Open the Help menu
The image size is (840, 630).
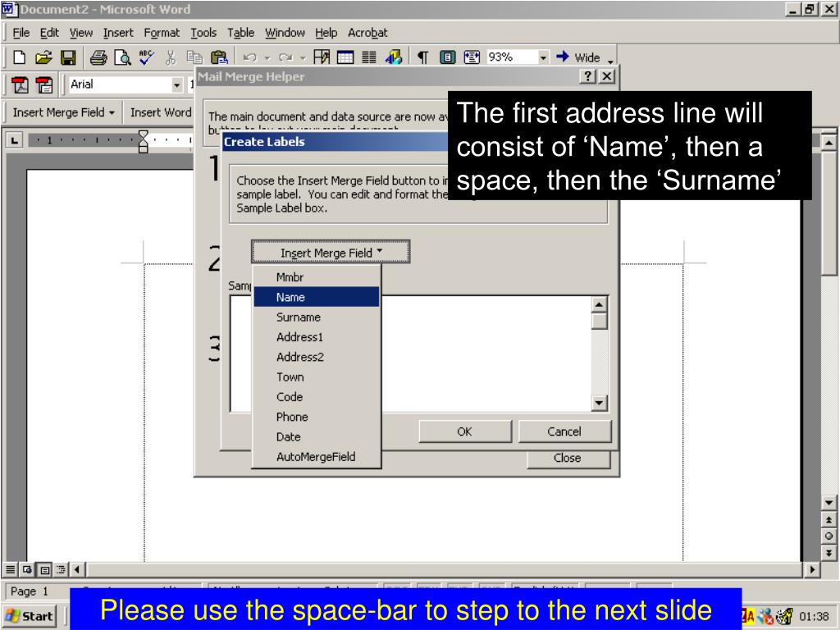(x=326, y=33)
